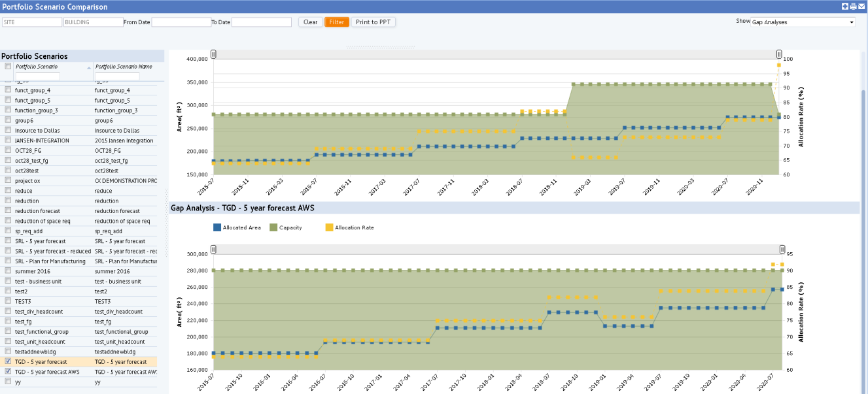Toggle the select-all scenarios header checkbox
The width and height of the screenshot is (868, 394).
click(x=8, y=67)
